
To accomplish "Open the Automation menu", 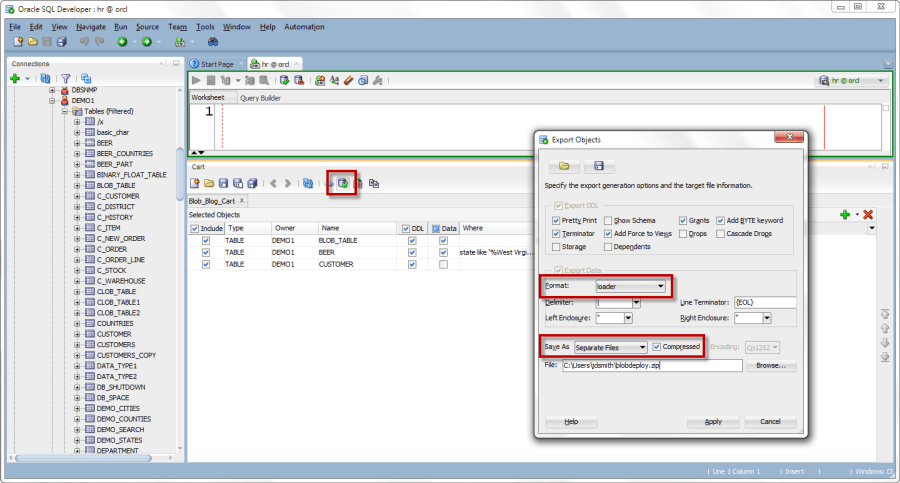I will 304,27.
